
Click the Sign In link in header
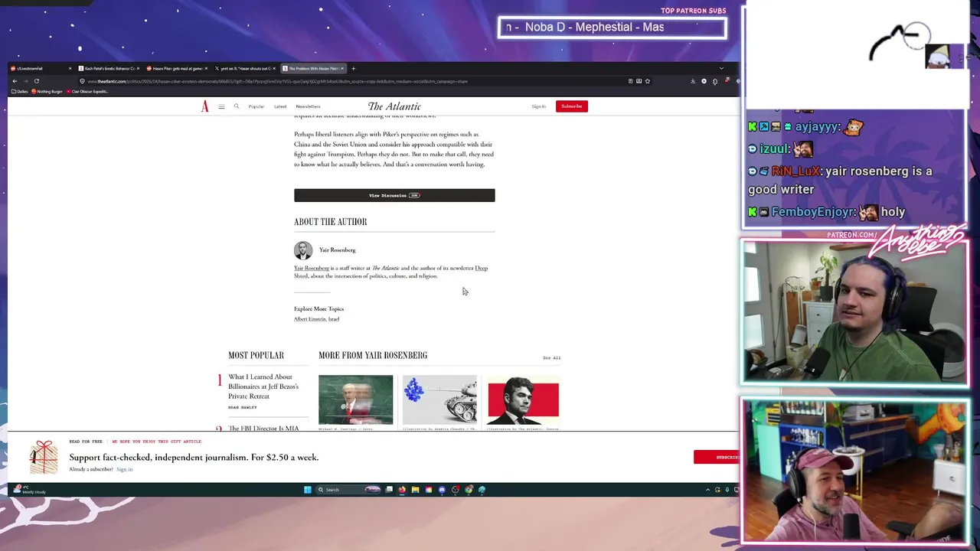[539, 106]
